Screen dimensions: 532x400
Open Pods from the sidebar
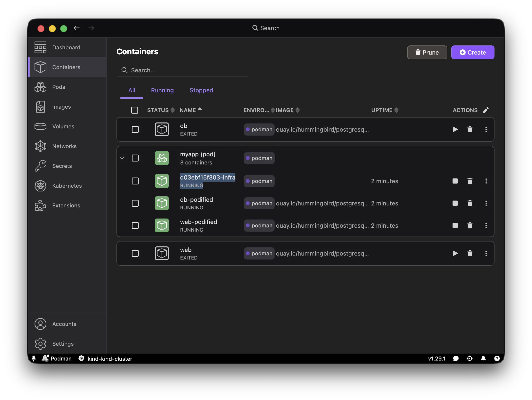tap(67, 87)
